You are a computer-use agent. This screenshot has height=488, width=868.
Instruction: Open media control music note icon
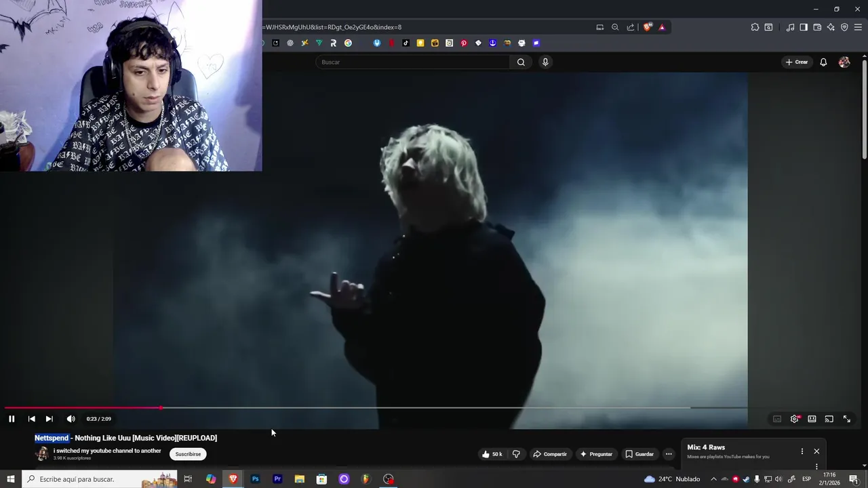[x=790, y=27]
